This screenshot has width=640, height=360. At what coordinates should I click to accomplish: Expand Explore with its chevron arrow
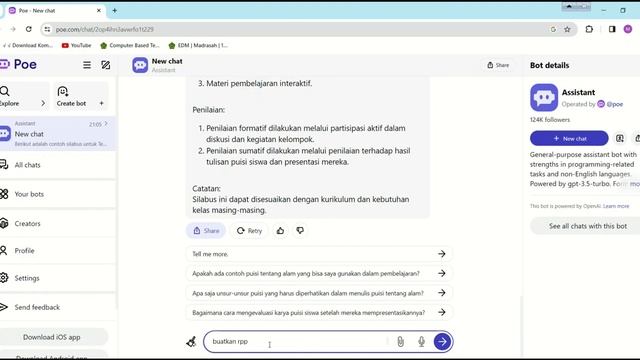[x=43, y=103]
